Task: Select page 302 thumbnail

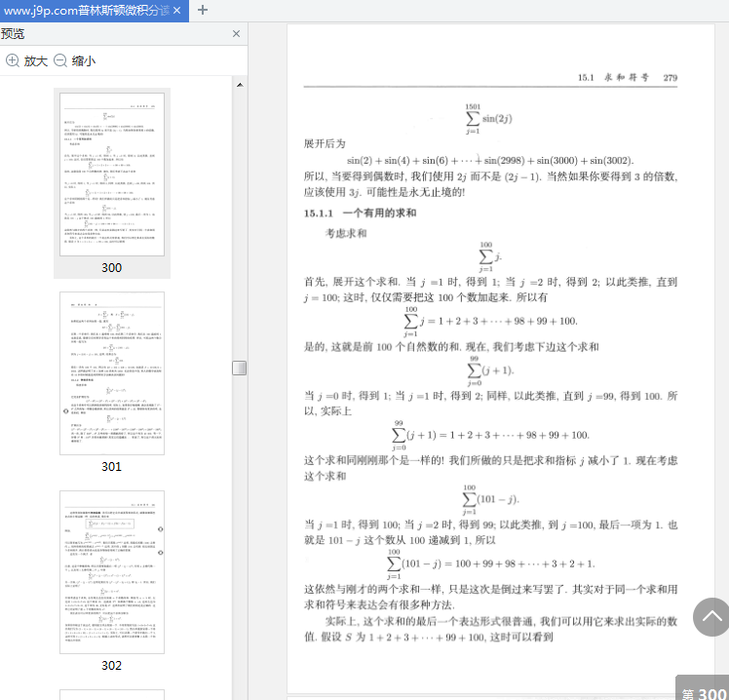Action: point(112,572)
